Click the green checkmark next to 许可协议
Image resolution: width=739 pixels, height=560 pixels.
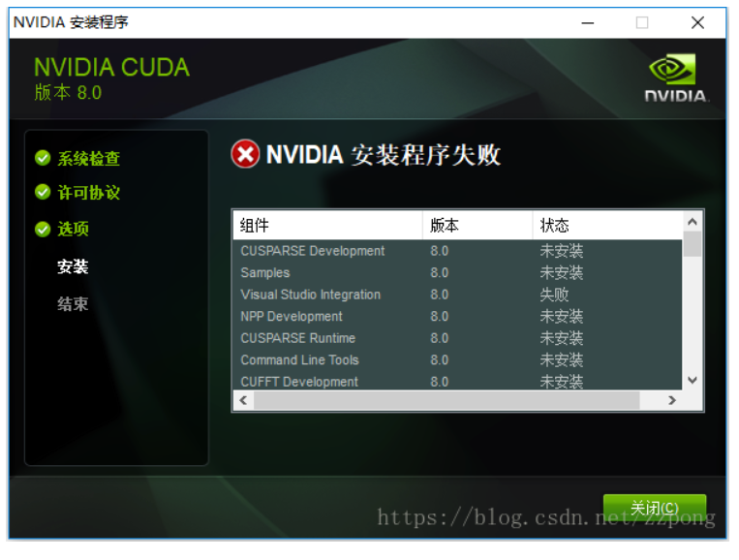[43, 192]
